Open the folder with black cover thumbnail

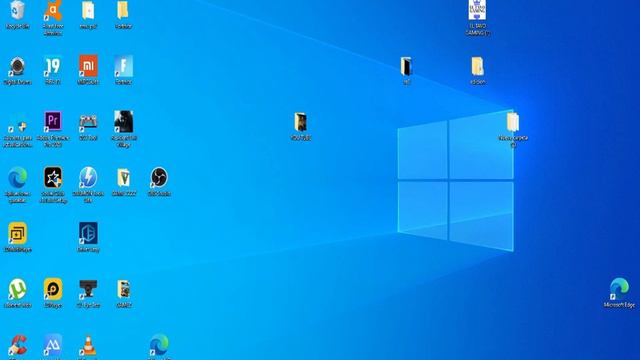point(406,67)
